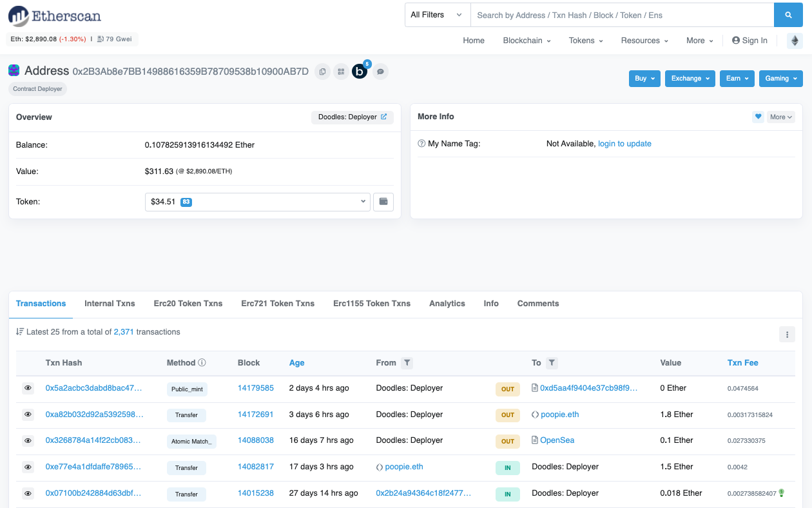Expand the Tokens menu
This screenshot has width=812, height=508.
point(586,41)
